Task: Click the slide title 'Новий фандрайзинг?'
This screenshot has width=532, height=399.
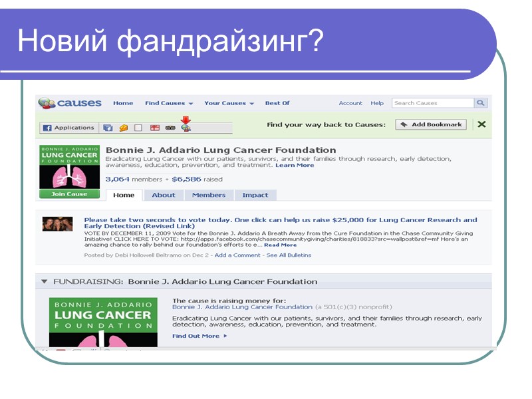Action: point(171,41)
